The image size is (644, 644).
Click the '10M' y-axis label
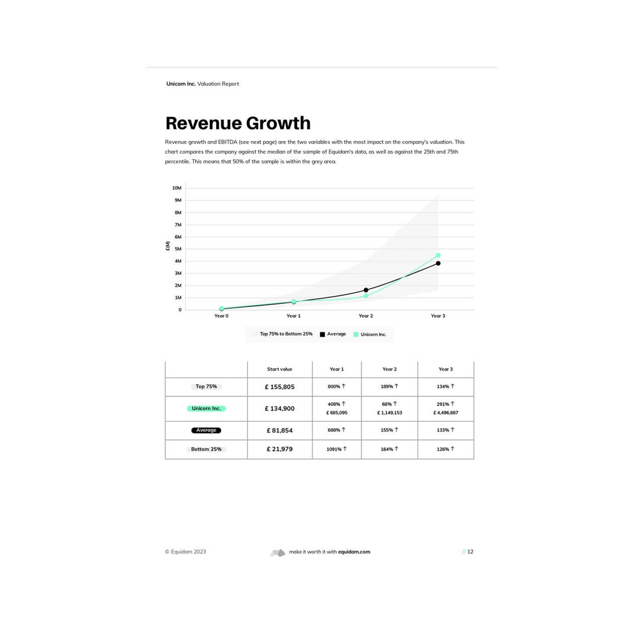pyautogui.click(x=177, y=188)
